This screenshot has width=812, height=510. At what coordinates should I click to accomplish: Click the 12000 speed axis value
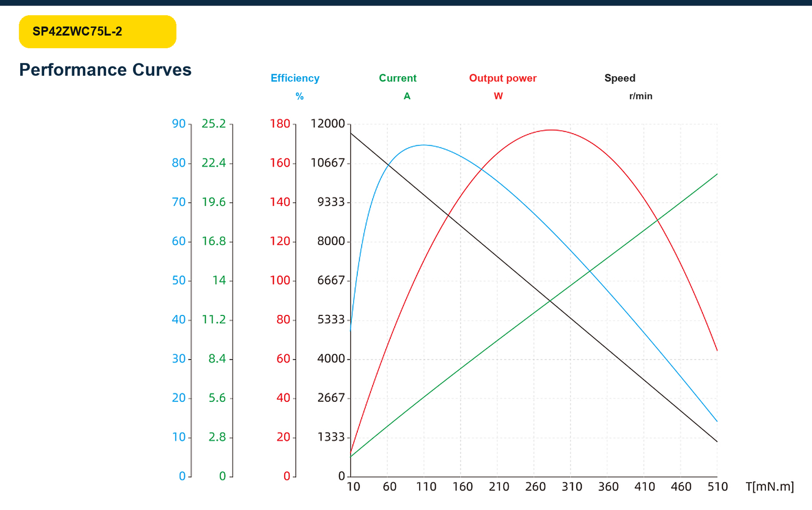click(x=327, y=123)
